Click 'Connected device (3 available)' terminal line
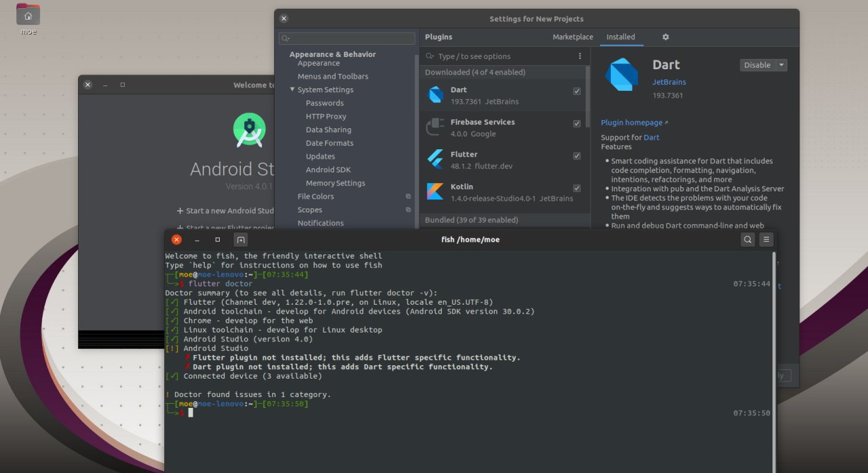Image resolution: width=868 pixels, height=473 pixels. click(x=253, y=376)
